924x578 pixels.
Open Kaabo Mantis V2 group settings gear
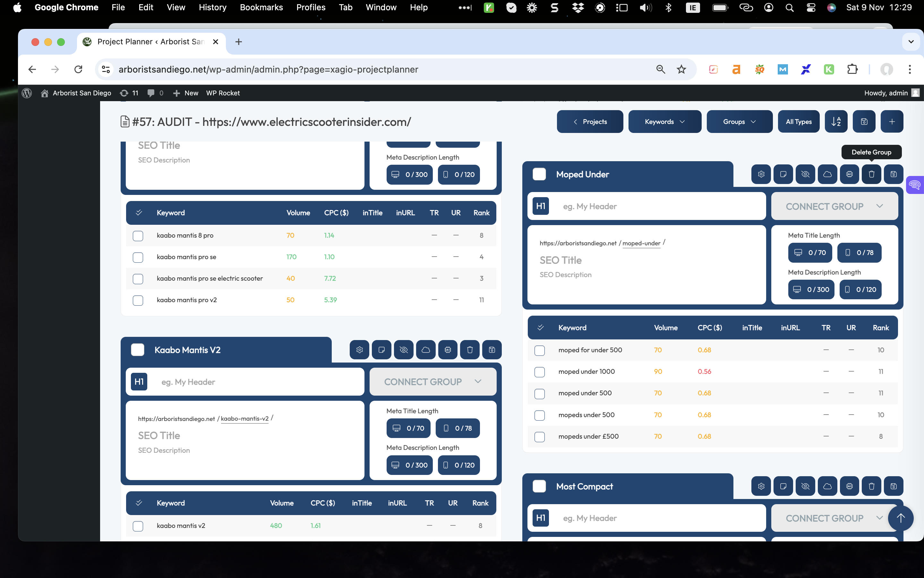359,350
